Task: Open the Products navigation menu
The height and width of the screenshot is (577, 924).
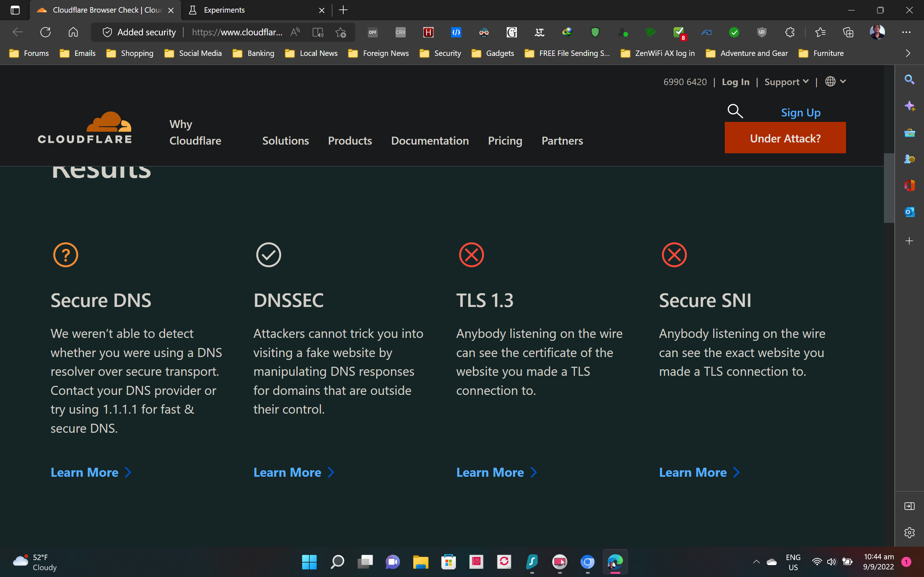Action: tap(350, 140)
